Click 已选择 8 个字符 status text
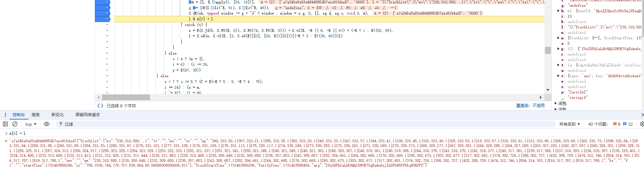The width and height of the screenshot is (644, 170). pyautogui.click(x=121, y=106)
